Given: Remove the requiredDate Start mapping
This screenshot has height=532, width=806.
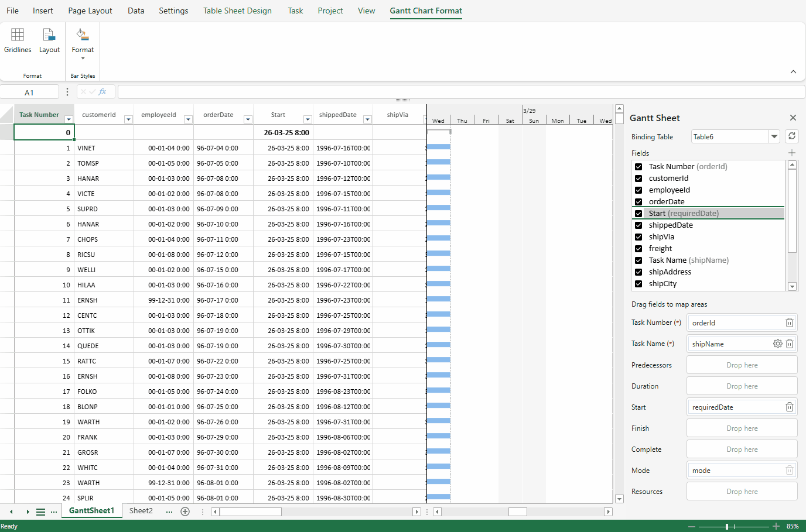Looking at the screenshot, I should (790, 407).
